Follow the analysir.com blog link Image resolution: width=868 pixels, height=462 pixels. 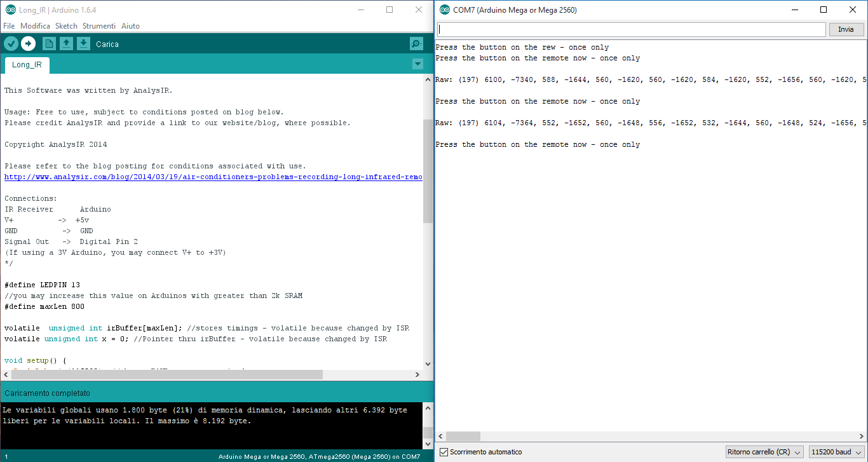[210, 177]
